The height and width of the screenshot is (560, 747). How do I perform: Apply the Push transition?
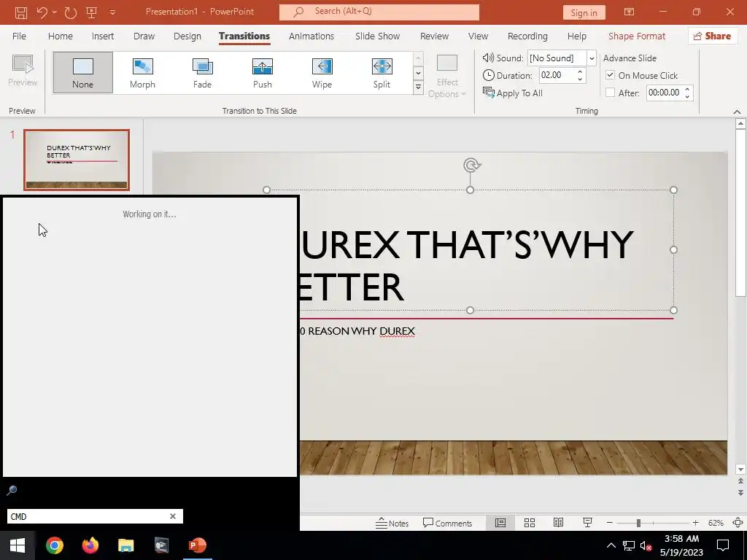pos(263,72)
